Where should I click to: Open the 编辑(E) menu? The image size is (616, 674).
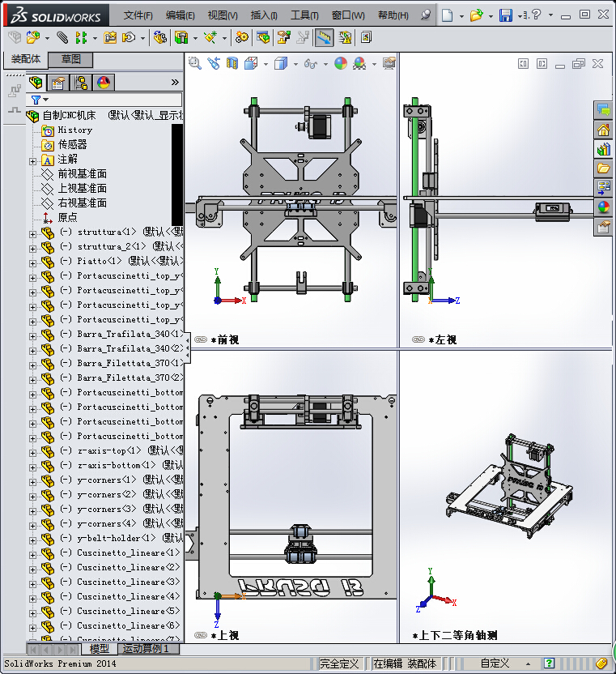(180, 15)
